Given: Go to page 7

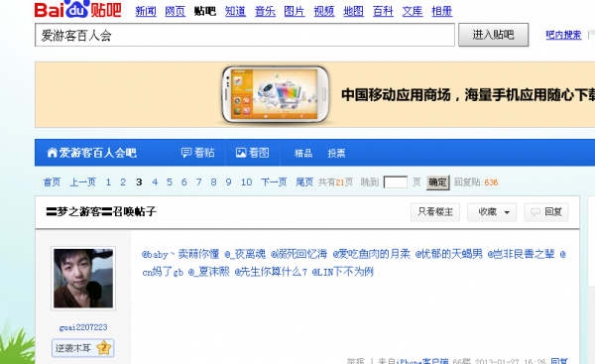Looking at the screenshot, I should 199,182.
